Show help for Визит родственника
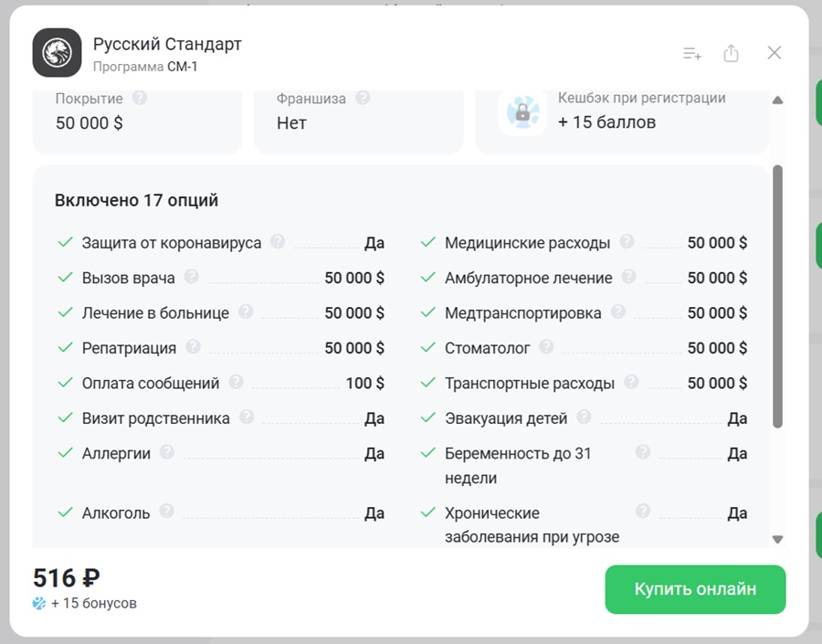This screenshot has height=644, width=822. (247, 417)
